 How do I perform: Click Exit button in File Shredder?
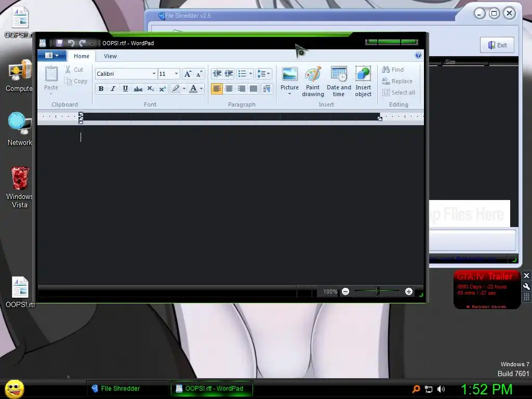coord(497,45)
